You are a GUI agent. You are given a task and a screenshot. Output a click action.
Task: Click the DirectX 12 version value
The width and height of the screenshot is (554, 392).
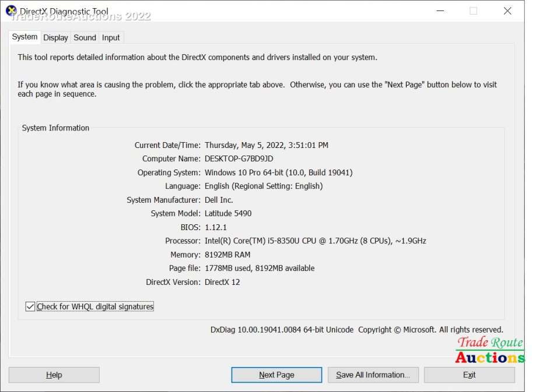click(222, 282)
